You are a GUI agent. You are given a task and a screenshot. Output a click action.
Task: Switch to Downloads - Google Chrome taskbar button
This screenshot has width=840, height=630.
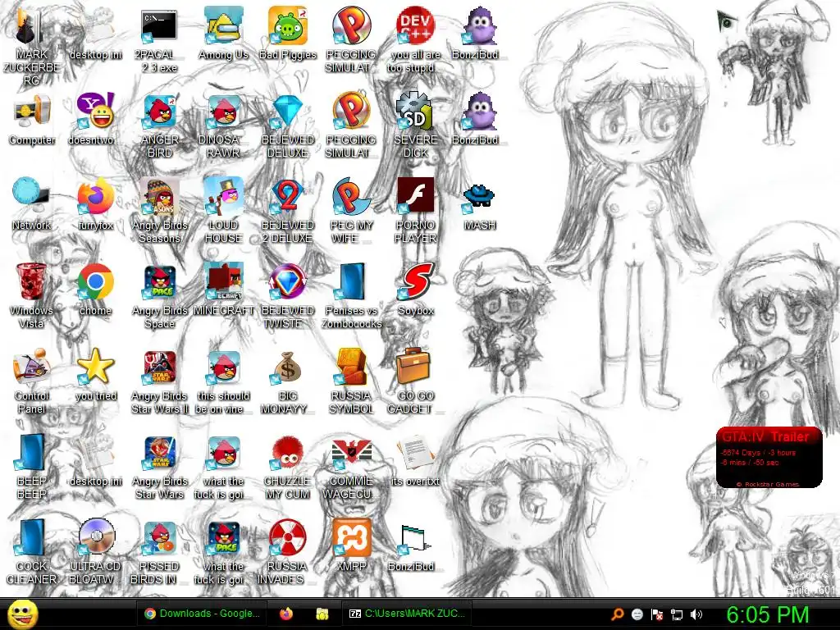(x=202, y=614)
